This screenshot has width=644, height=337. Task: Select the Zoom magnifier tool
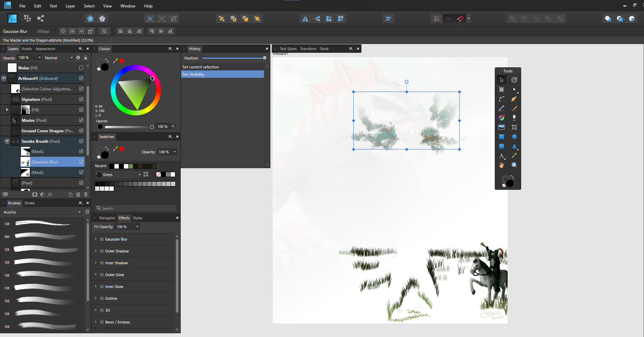click(514, 165)
